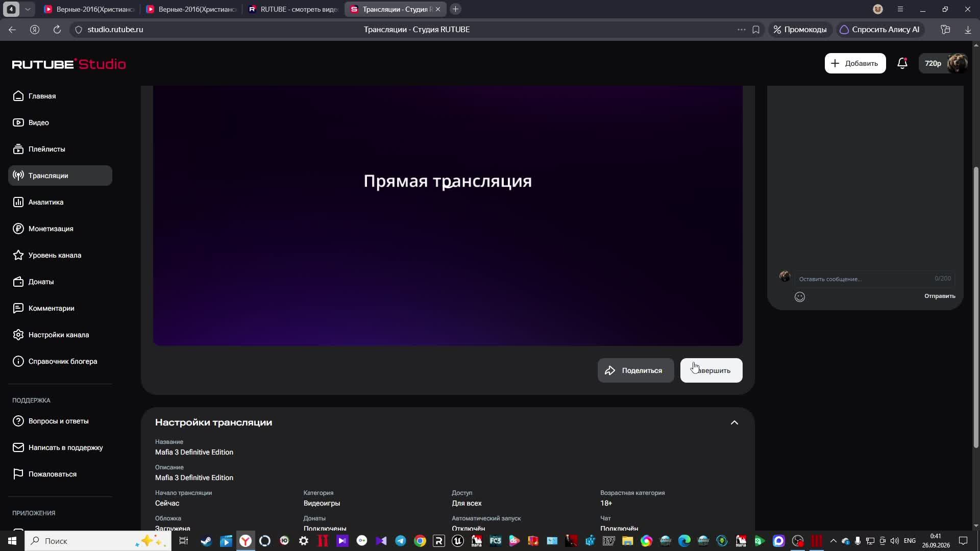The width and height of the screenshot is (980, 551).
Task: Select Трансляции in the sidebar
Action: coord(60,176)
